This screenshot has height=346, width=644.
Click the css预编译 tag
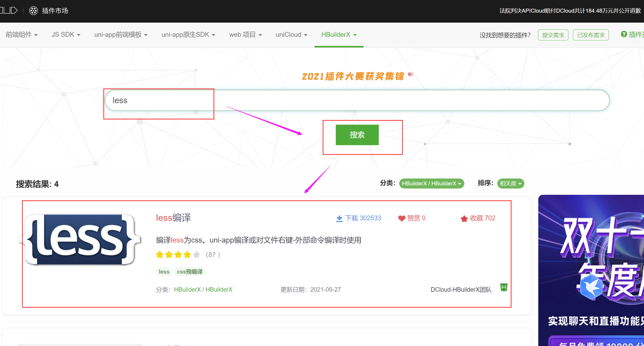[189, 272]
